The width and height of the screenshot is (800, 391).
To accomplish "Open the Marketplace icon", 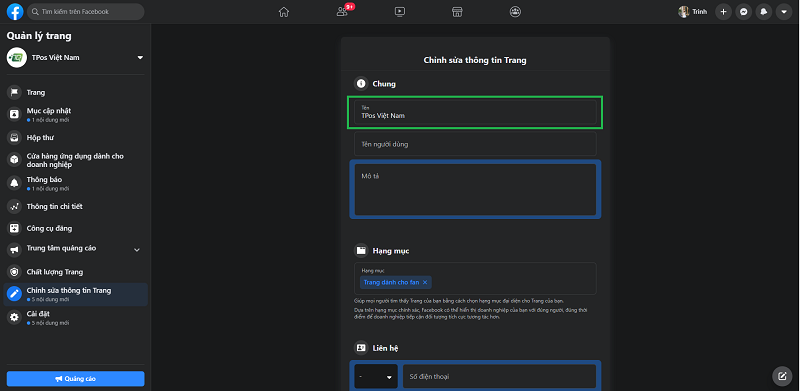I will [457, 12].
